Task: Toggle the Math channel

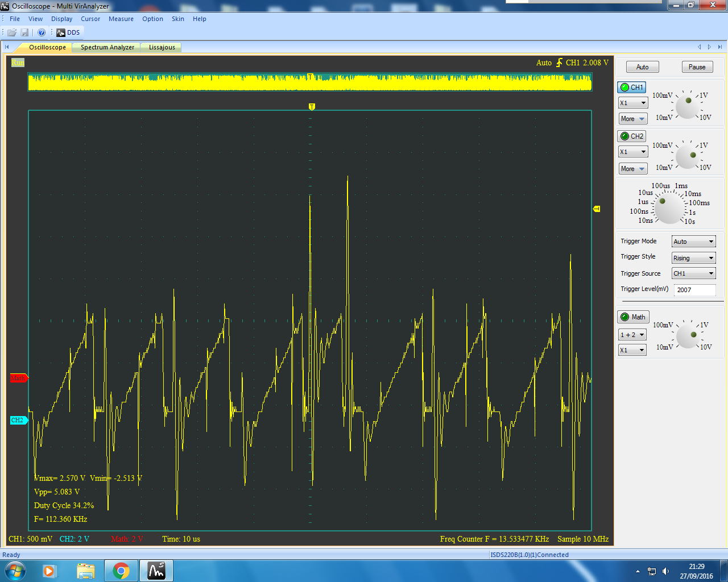Action: [x=633, y=317]
